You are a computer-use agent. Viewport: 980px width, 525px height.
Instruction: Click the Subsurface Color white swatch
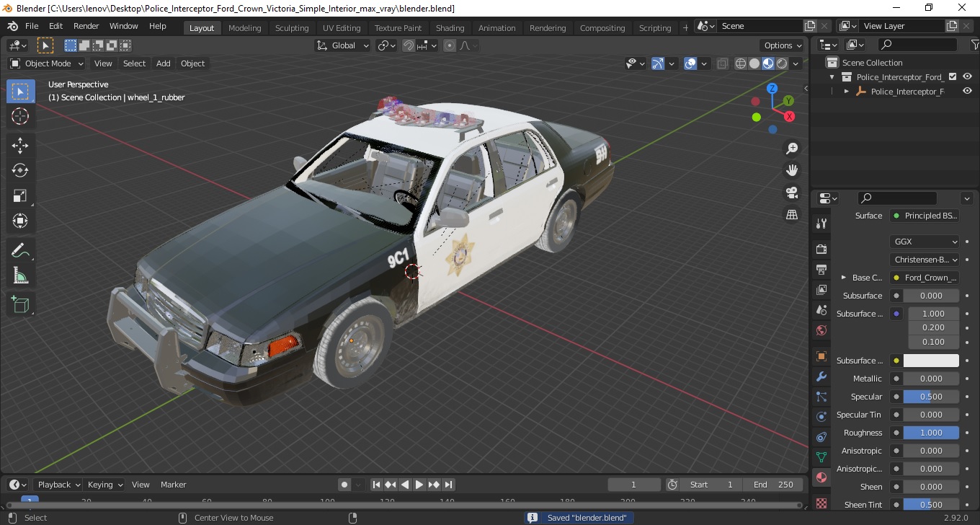point(931,361)
